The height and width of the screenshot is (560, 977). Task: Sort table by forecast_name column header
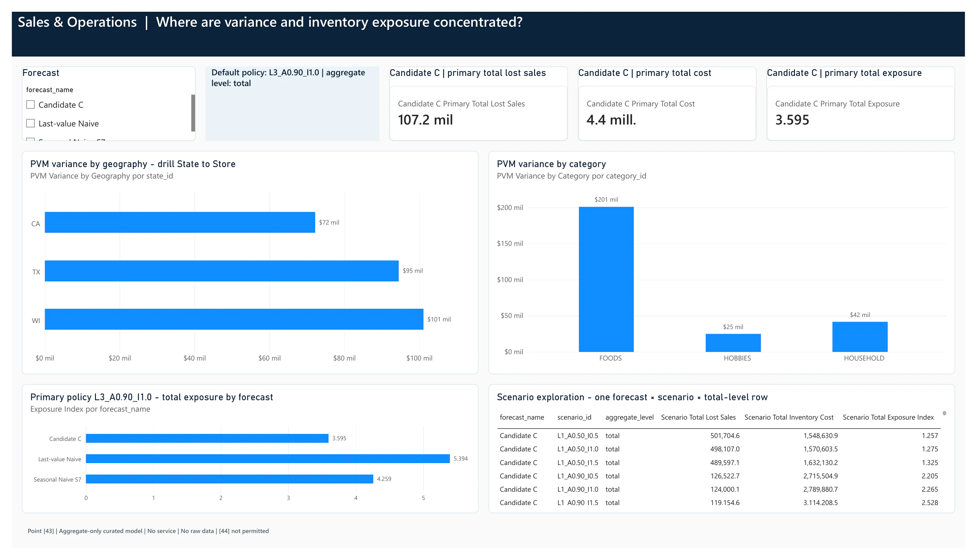[522, 417]
